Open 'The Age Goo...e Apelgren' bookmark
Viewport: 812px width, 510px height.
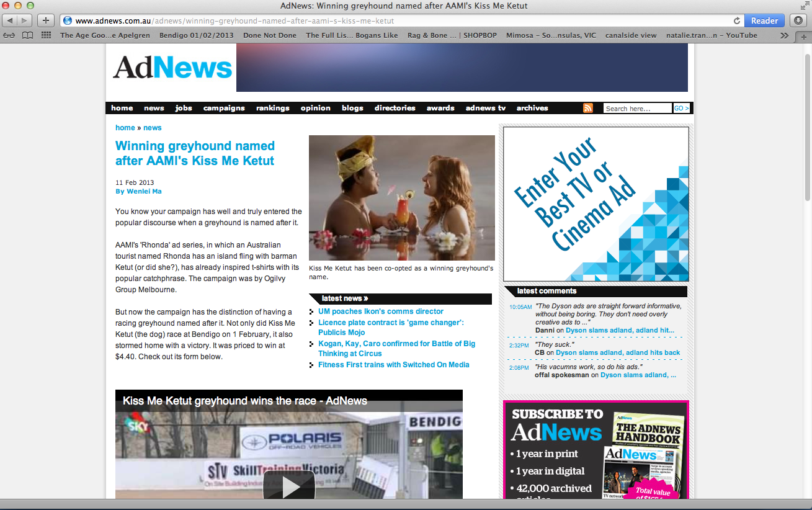[x=105, y=35]
